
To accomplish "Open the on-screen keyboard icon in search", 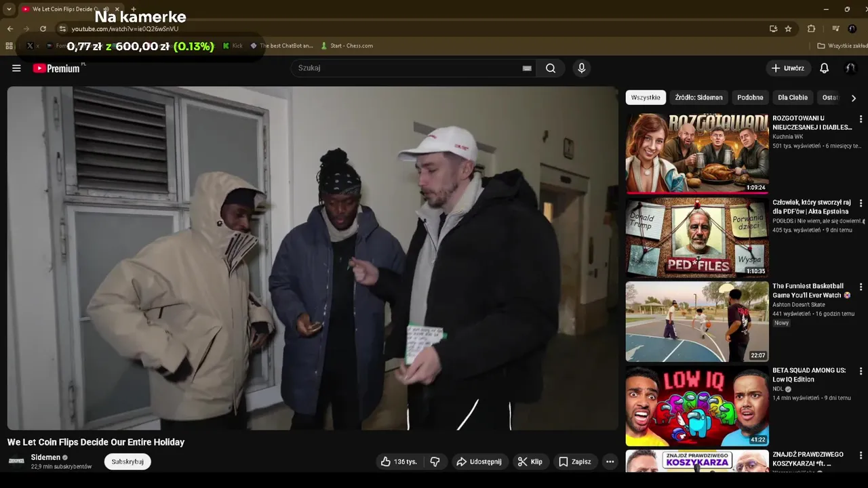I will point(527,68).
